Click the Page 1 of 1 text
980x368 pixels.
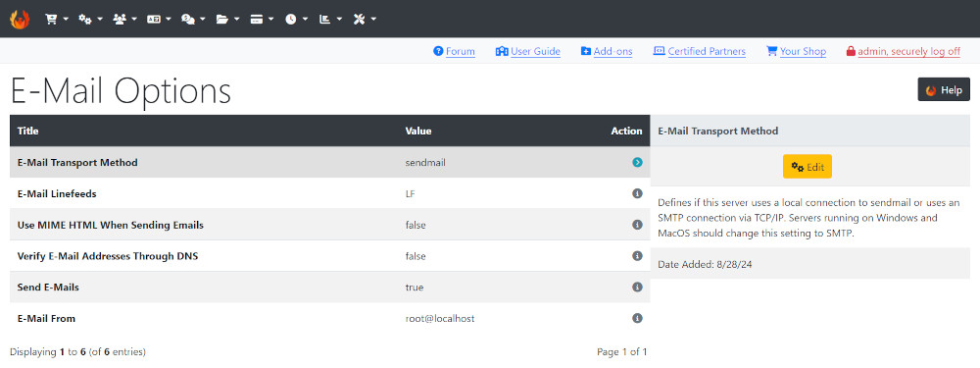pos(622,351)
